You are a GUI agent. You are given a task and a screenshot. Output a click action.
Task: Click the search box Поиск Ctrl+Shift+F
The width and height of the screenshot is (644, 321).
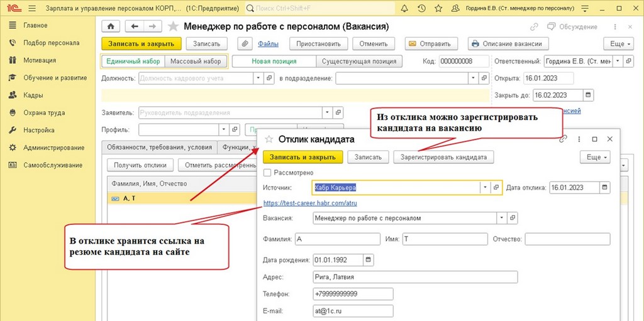point(320,8)
